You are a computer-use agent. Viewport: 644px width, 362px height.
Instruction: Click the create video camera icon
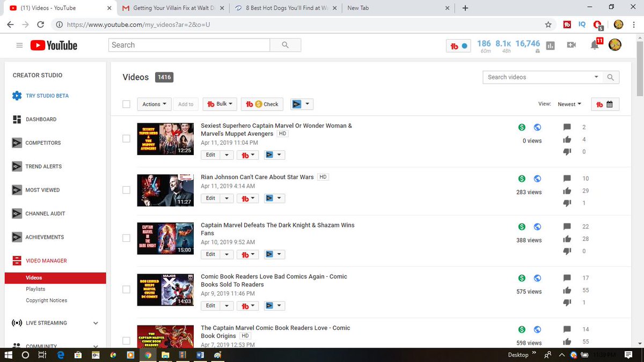click(x=571, y=46)
